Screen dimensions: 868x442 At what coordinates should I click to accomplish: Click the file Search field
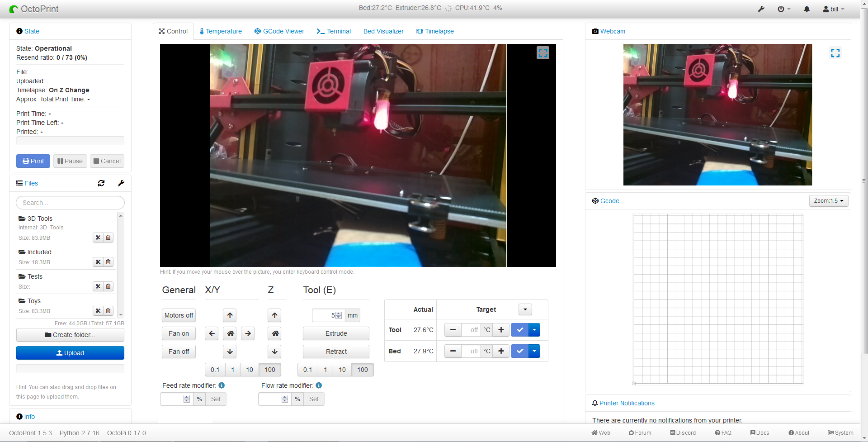(70, 203)
